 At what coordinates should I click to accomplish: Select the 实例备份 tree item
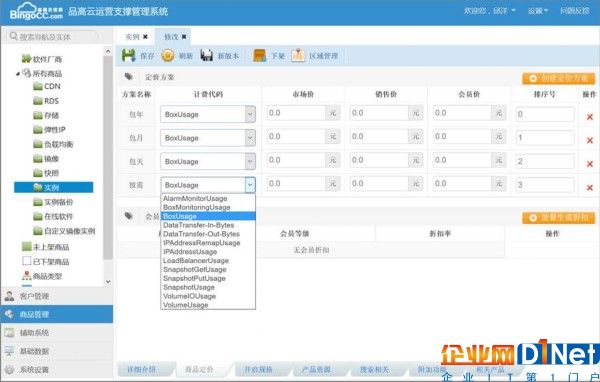pos(58,202)
